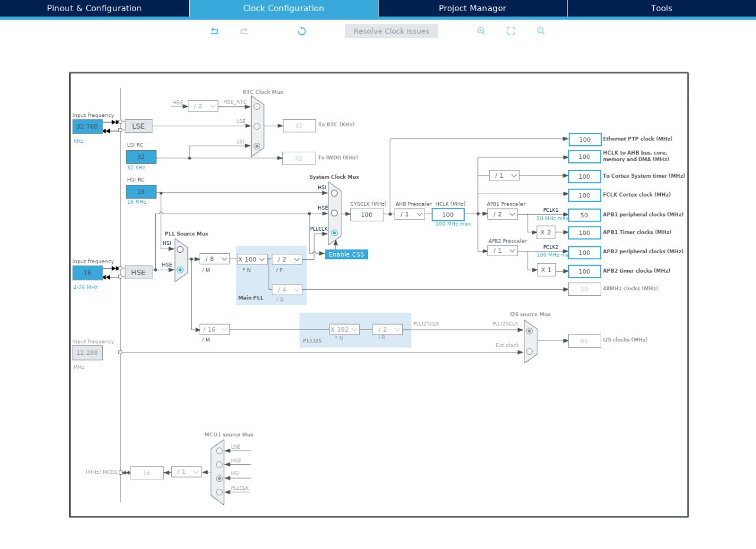
Task: Zoom in on the clock diagram
Action: 481,31
